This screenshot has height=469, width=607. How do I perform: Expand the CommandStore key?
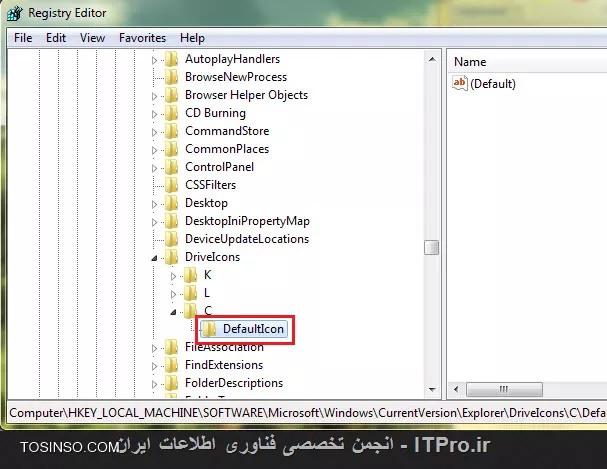tap(154, 132)
